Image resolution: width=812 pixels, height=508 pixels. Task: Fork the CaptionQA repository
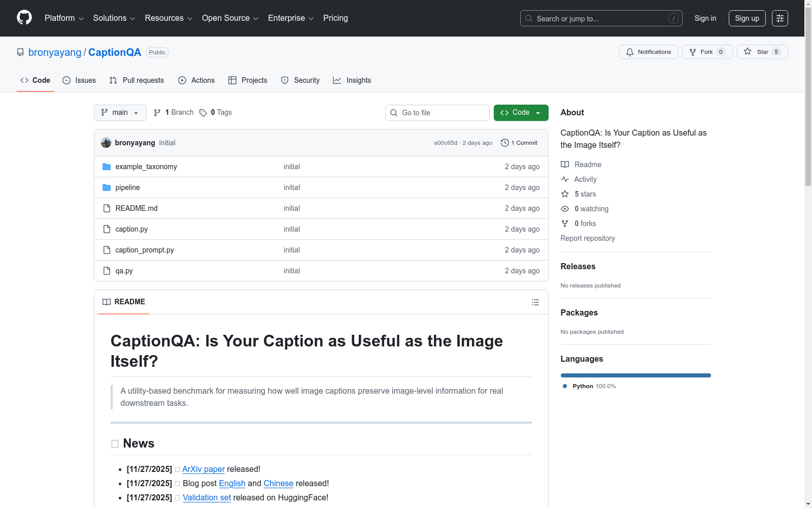coord(707,52)
